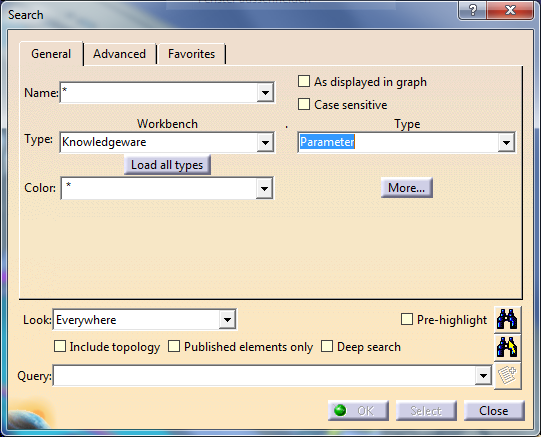Click the Load all types button
This screenshot has height=437, width=541.
(x=167, y=165)
